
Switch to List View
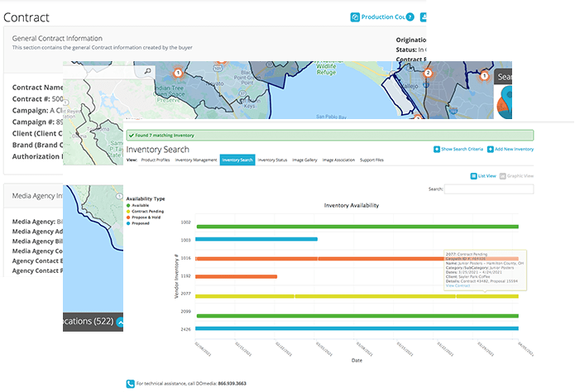486,176
